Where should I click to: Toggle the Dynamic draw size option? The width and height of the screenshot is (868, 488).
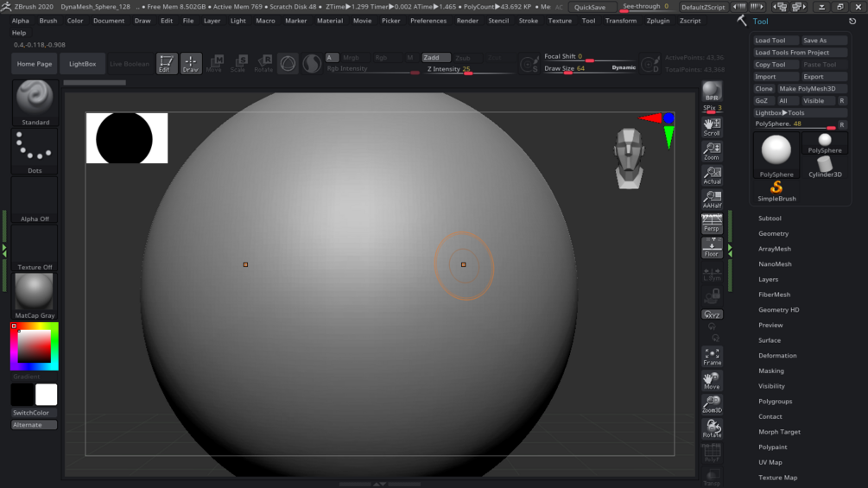click(x=624, y=67)
